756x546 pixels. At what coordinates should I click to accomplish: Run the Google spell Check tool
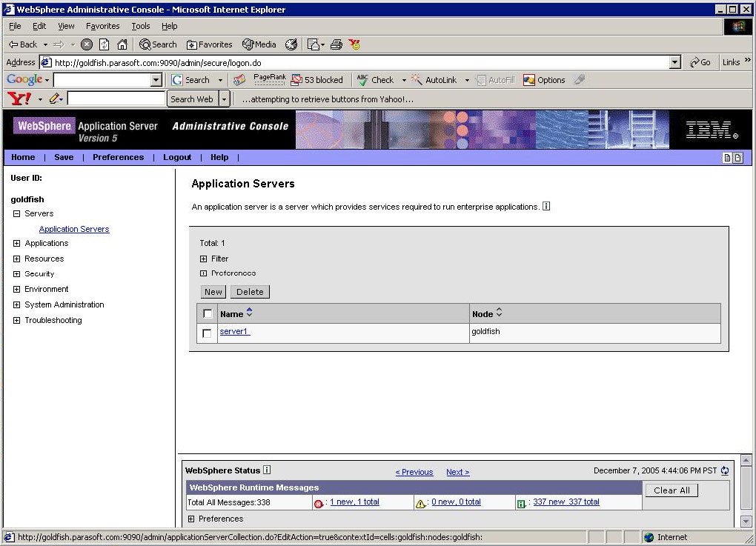click(x=375, y=80)
